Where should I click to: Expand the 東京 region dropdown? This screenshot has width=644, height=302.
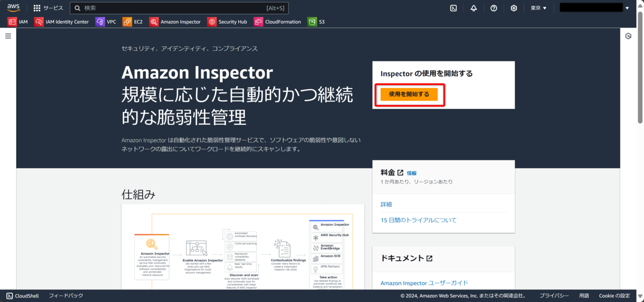pos(538,8)
